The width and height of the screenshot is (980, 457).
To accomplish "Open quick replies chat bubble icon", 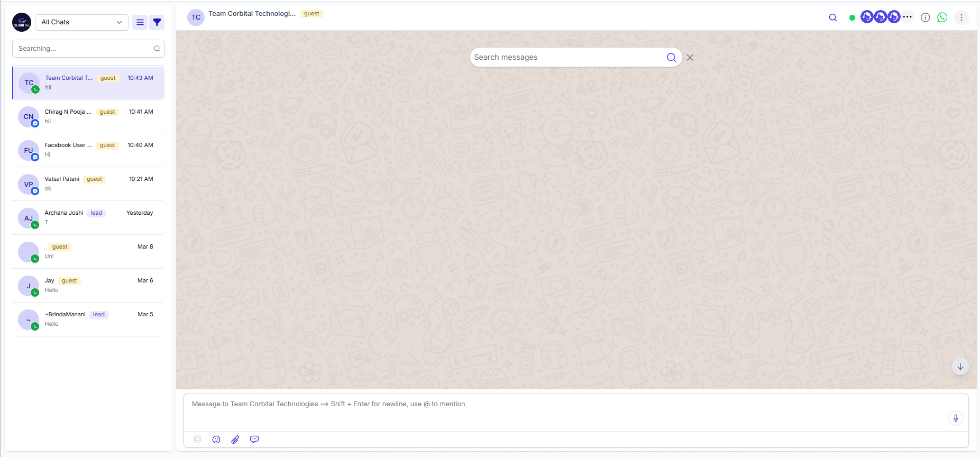I will point(254,440).
